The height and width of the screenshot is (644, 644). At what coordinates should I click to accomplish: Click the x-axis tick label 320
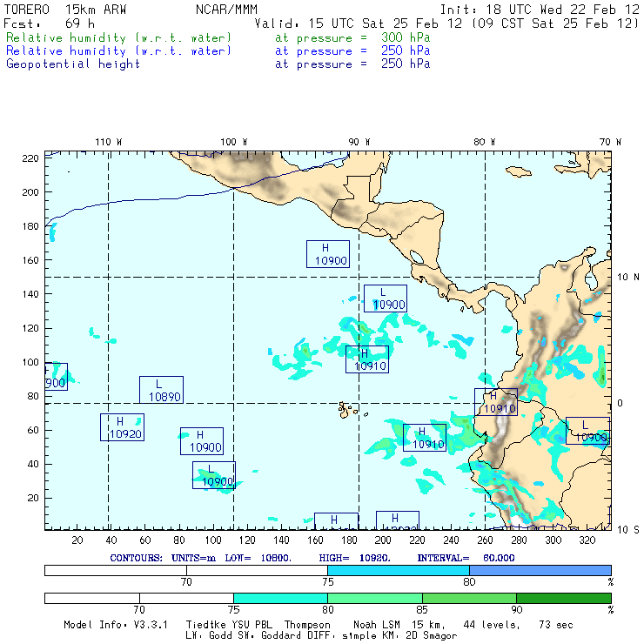(587, 540)
